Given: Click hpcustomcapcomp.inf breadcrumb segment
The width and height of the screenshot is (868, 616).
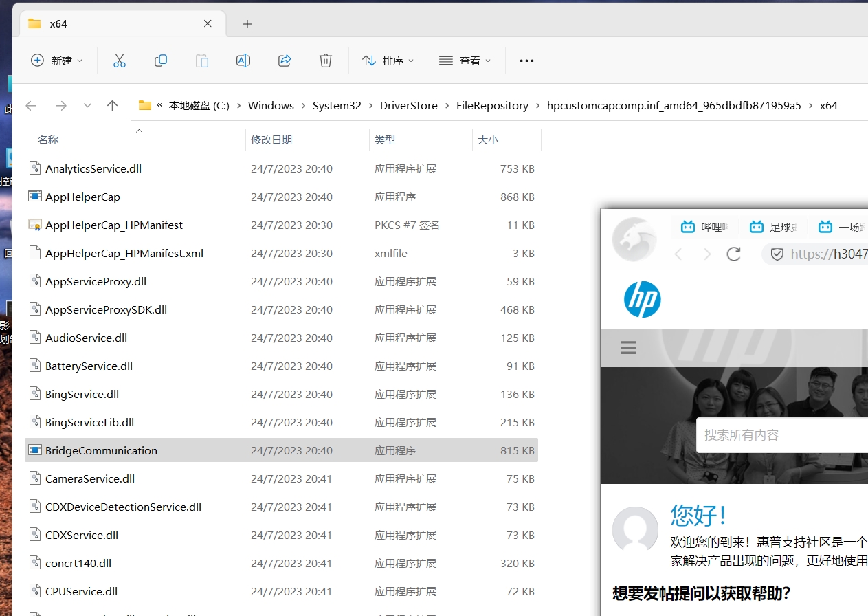Looking at the screenshot, I should pos(674,105).
